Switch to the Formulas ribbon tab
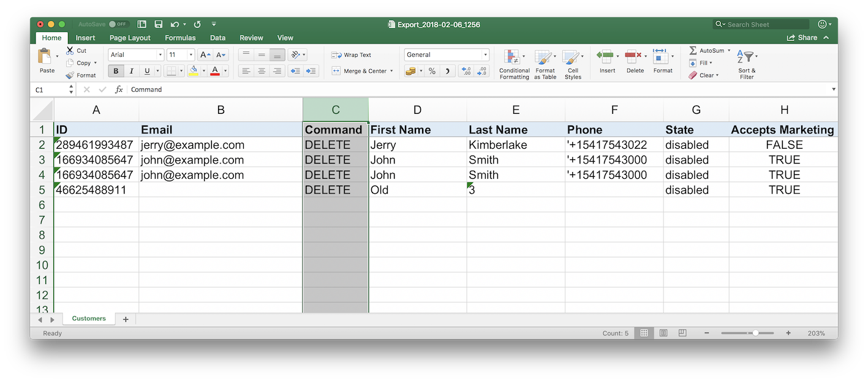 (x=180, y=38)
